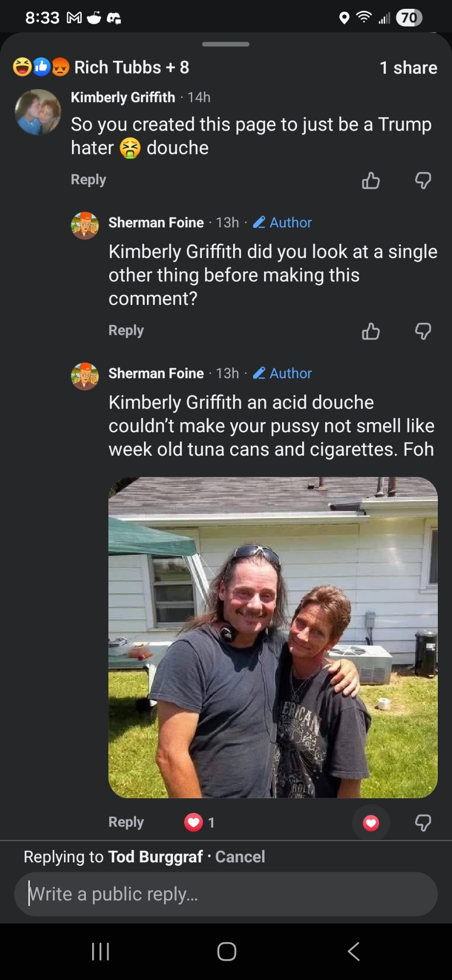Dislike Kimberly Griffith's comment
Viewport: 452px width, 980px height.
coord(423,180)
